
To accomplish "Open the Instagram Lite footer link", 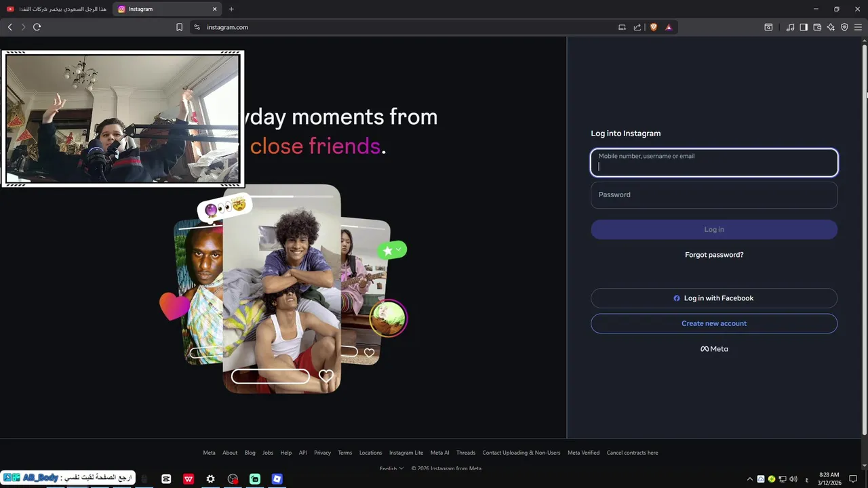I will click(x=406, y=453).
